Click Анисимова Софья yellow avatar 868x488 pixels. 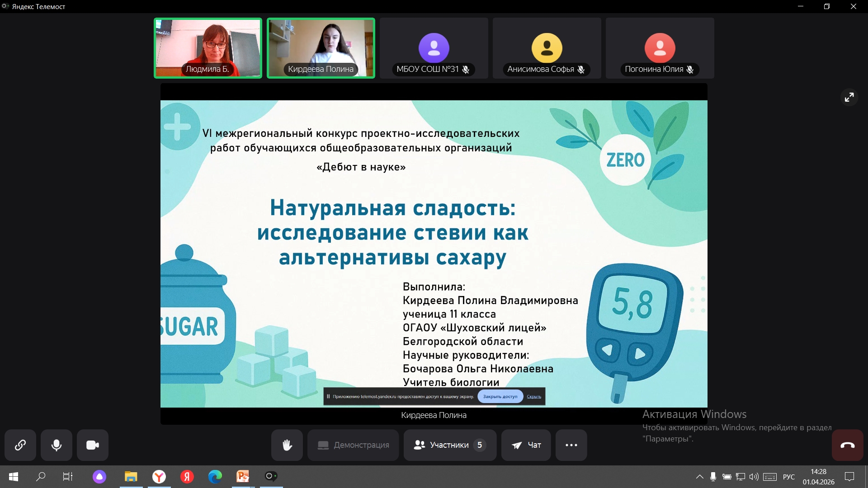(x=547, y=48)
